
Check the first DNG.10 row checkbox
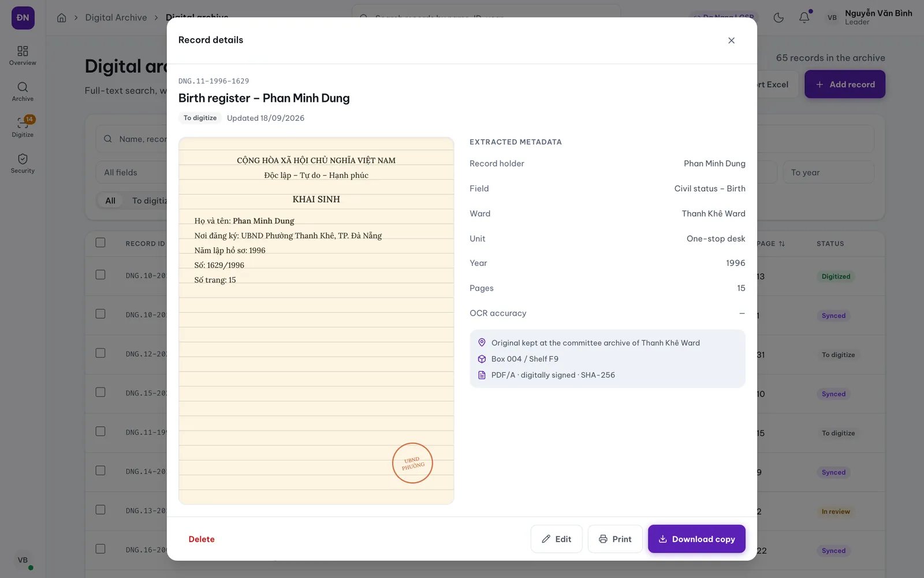pyautogui.click(x=100, y=275)
